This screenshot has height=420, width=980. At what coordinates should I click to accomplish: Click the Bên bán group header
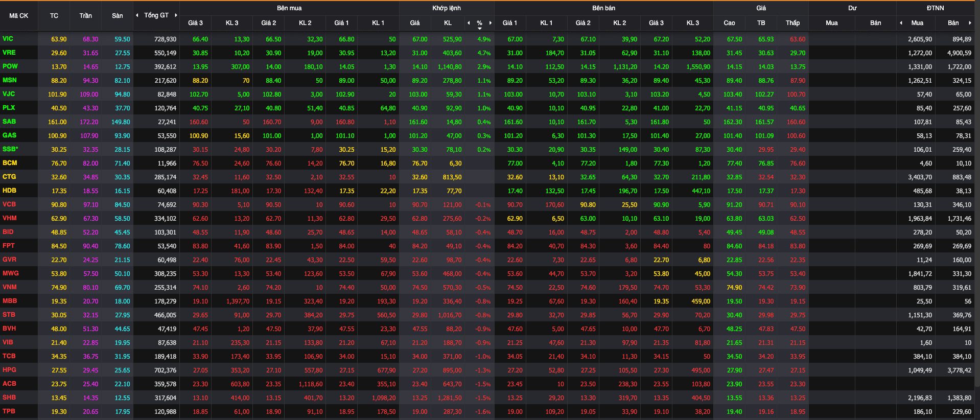point(604,8)
